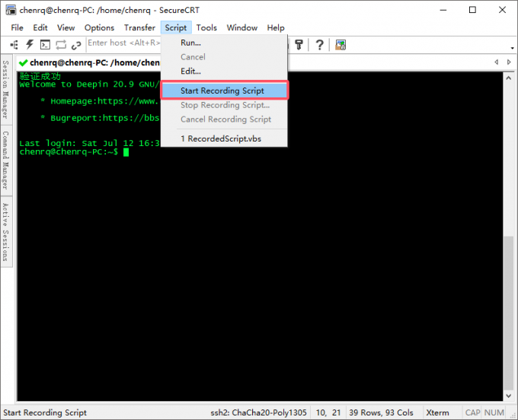Open the Options menu

pos(99,27)
